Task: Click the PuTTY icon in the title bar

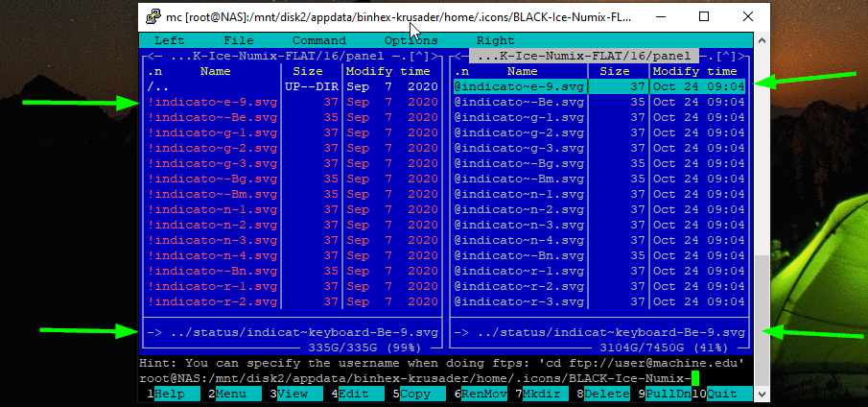Action: click(x=153, y=16)
